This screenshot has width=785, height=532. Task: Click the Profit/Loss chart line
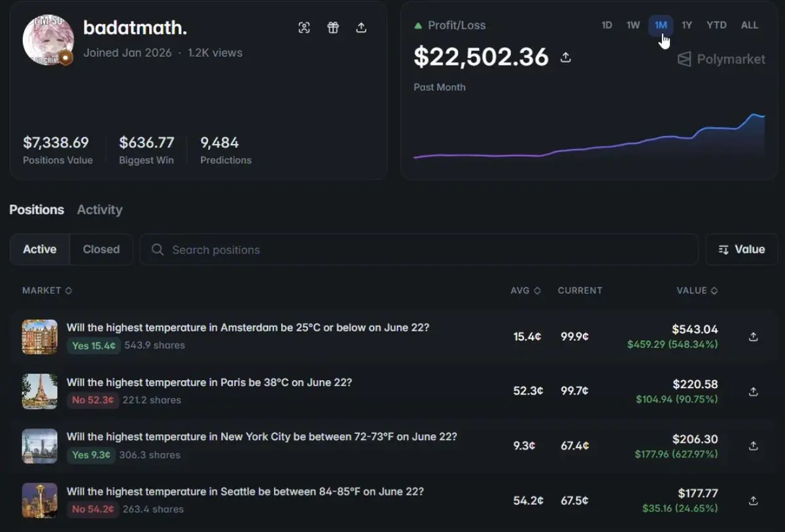pyautogui.click(x=589, y=148)
